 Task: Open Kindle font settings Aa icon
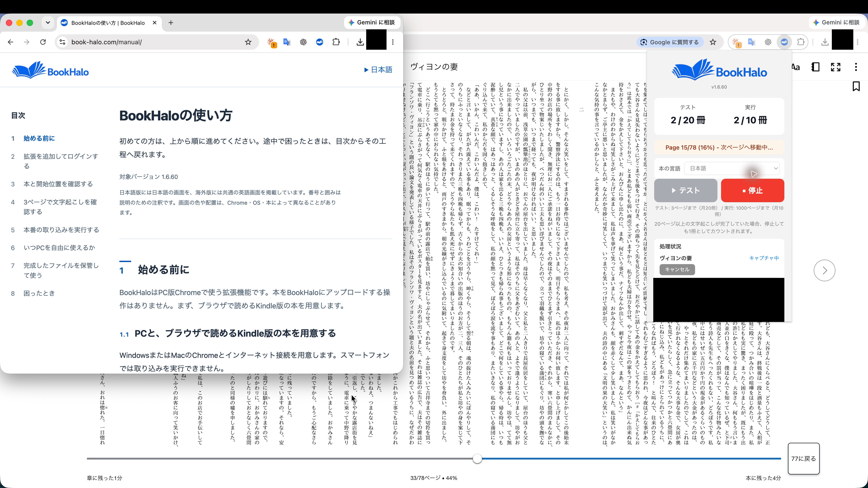[x=796, y=67]
